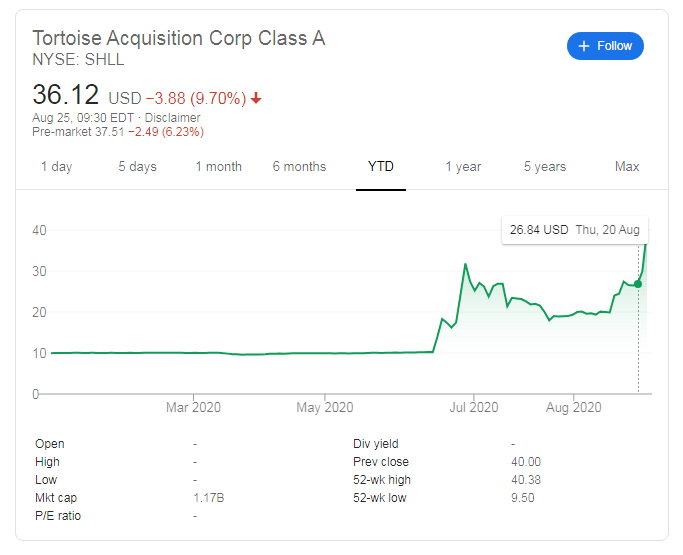The image size is (683, 555).
Task: Click the Jul 2020 axis label
Action: tap(473, 408)
